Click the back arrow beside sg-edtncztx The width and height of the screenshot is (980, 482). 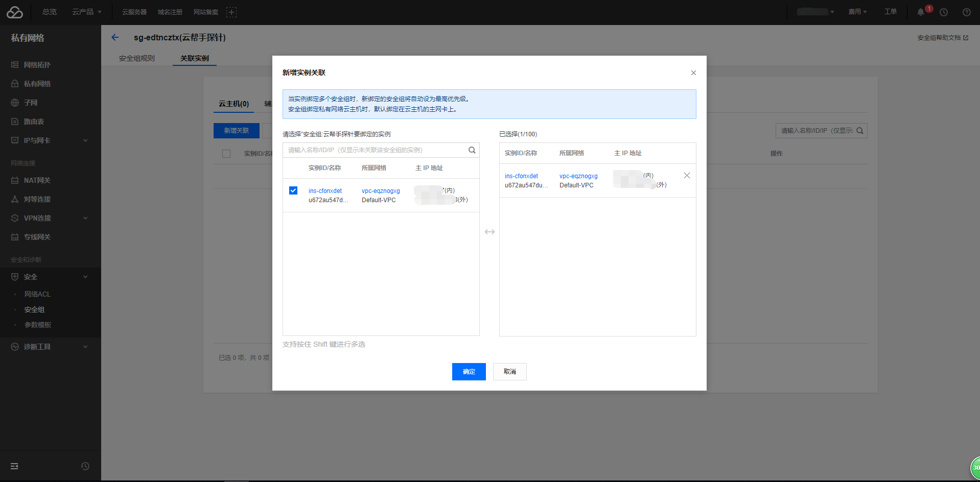pos(115,37)
